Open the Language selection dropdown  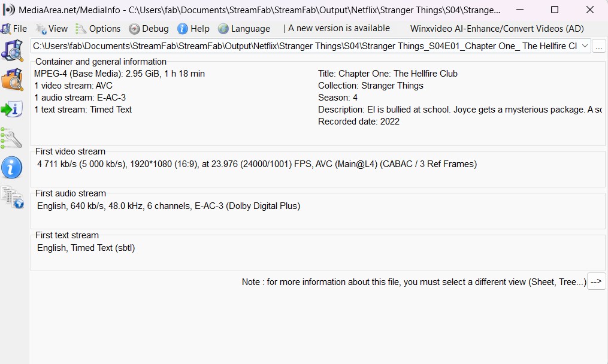[244, 28]
